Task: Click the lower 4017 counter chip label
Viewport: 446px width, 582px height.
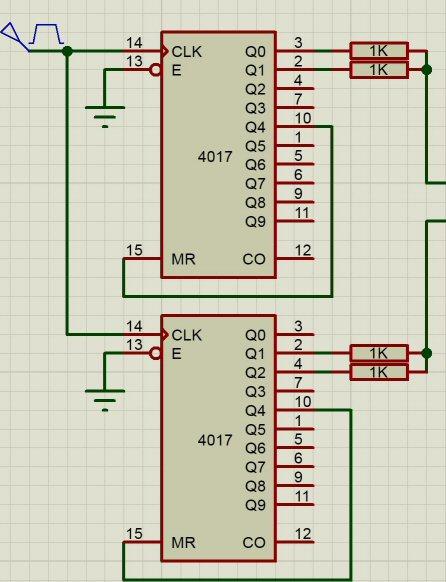Action: [x=215, y=440]
